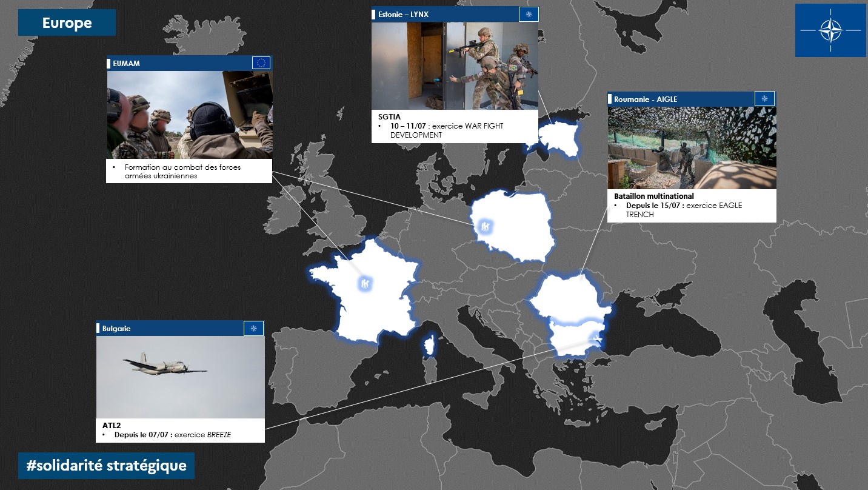Open the ATL2 aircraft photo
Screen dimensions: 868x490
pos(181,377)
